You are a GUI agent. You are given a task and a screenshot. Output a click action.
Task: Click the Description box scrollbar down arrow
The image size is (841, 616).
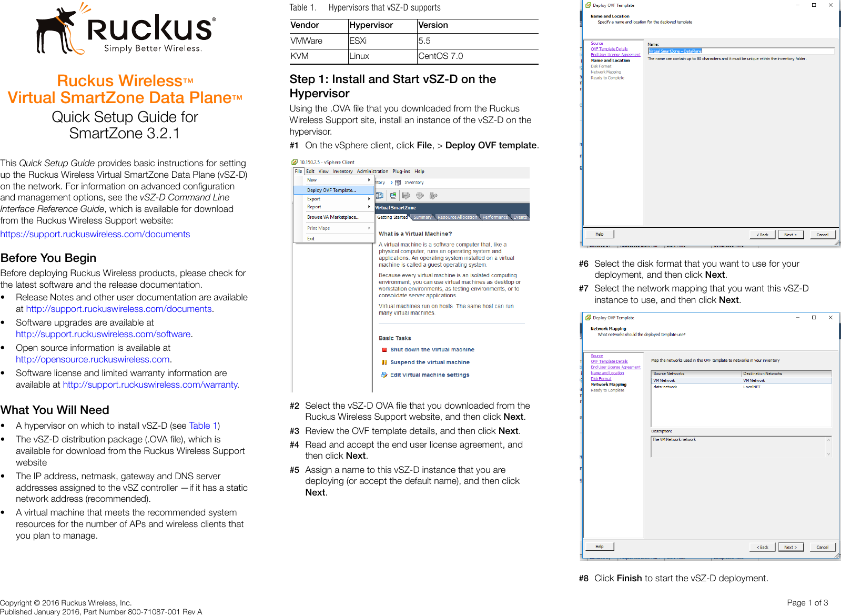(828, 454)
